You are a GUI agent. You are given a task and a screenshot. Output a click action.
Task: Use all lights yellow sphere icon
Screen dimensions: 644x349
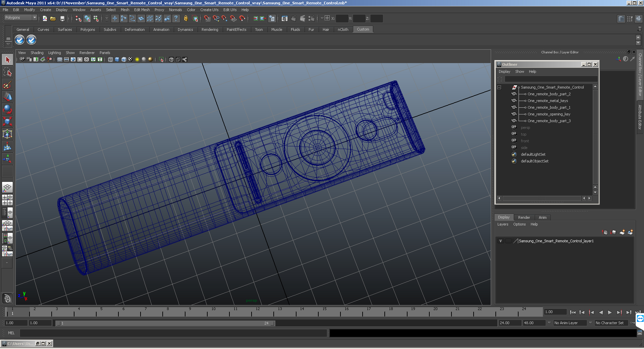coord(137,59)
